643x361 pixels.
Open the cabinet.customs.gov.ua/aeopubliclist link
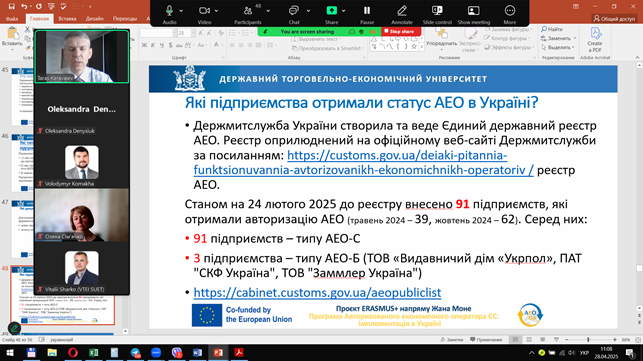coord(317,292)
